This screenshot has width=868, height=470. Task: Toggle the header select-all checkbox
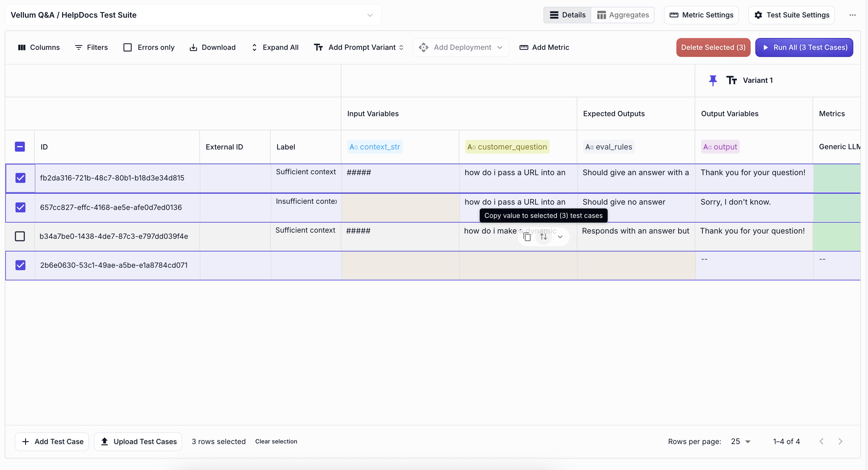(x=20, y=147)
